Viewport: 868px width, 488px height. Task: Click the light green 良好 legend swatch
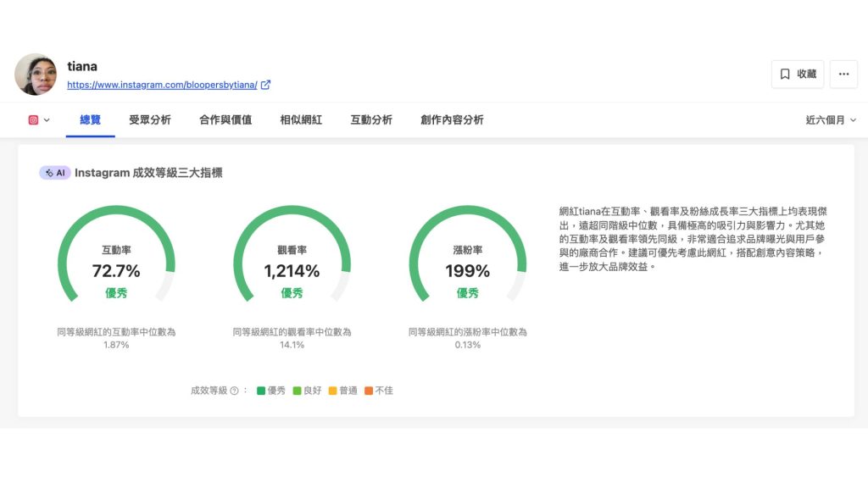pos(297,391)
